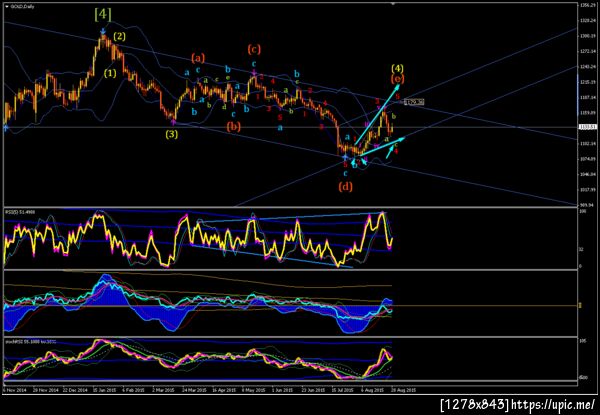This screenshot has height=415, width=600.
Task: Click the 1 Jun 2015 date label
Action: (284, 391)
